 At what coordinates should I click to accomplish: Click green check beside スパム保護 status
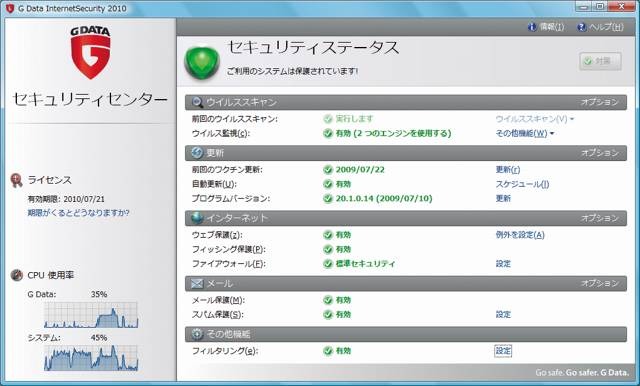click(328, 315)
